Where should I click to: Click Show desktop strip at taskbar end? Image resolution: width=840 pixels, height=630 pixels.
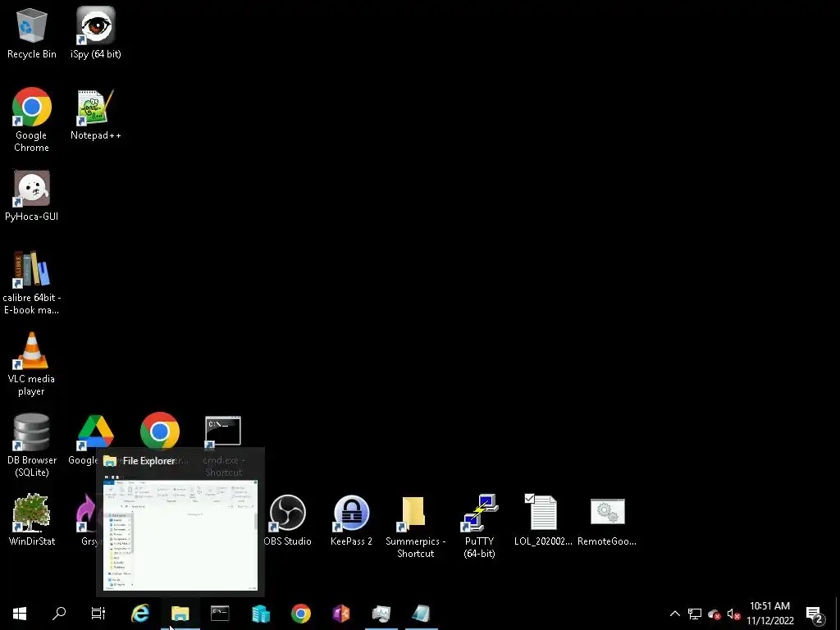coord(838,614)
